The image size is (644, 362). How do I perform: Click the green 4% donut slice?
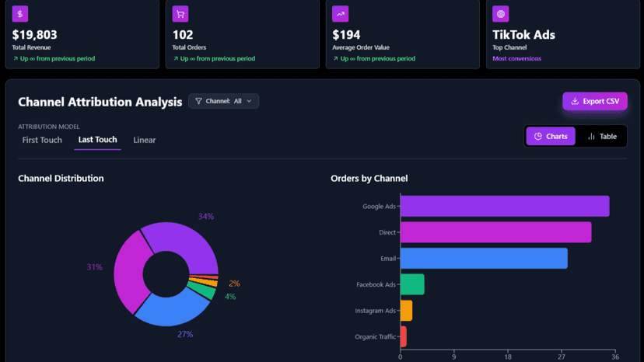(203, 290)
